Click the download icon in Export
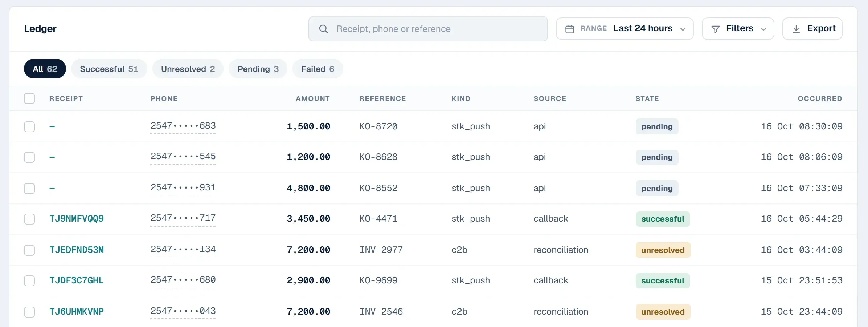Image resolution: width=868 pixels, height=327 pixels. pos(796,29)
